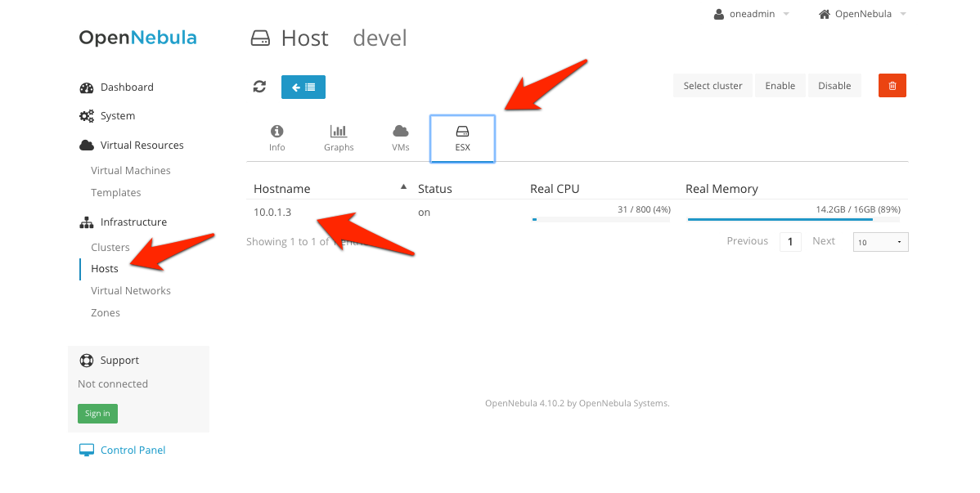Click the Enable button

[780, 86]
